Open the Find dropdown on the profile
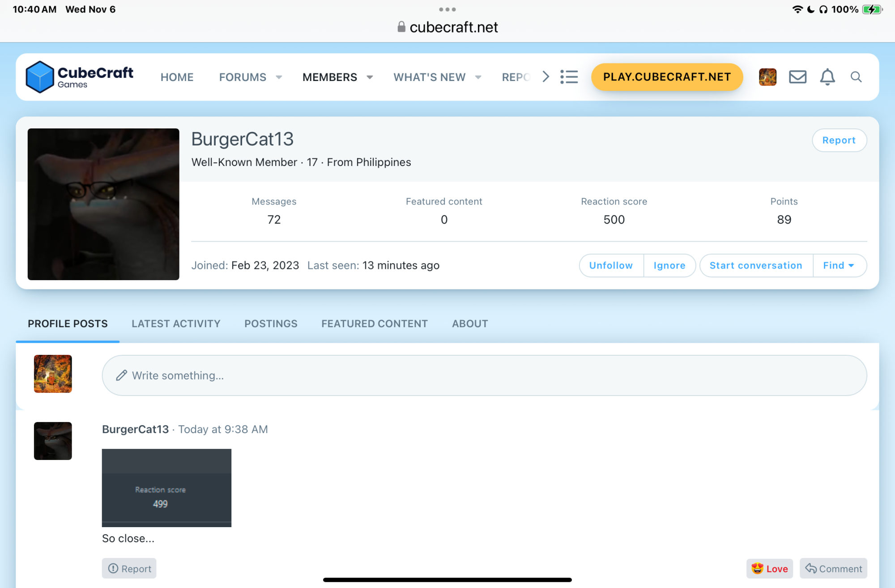The image size is (895, 588). (x=840, y=265)
